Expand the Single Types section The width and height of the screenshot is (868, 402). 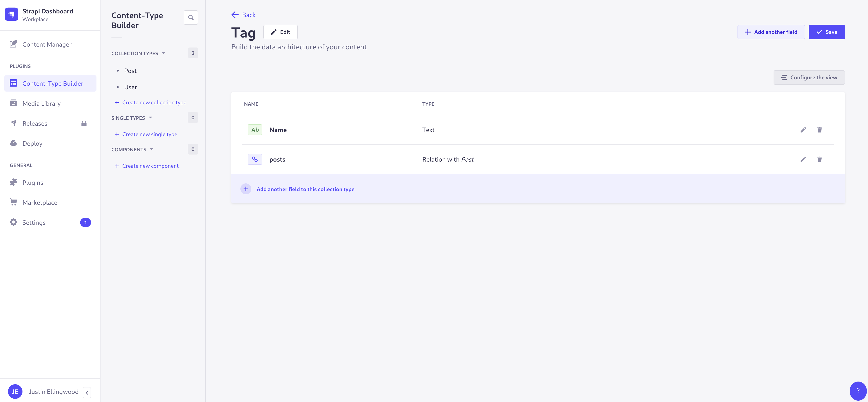[x=150, y=118]
